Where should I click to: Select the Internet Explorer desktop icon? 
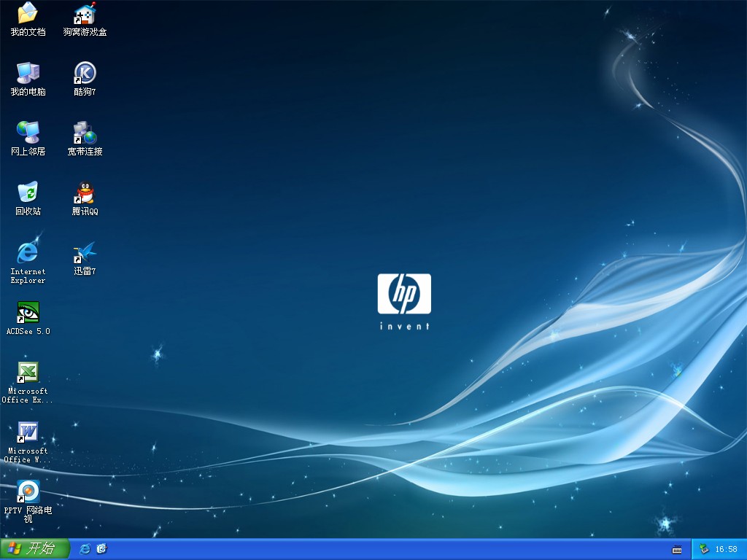click(x=28, y=252)
